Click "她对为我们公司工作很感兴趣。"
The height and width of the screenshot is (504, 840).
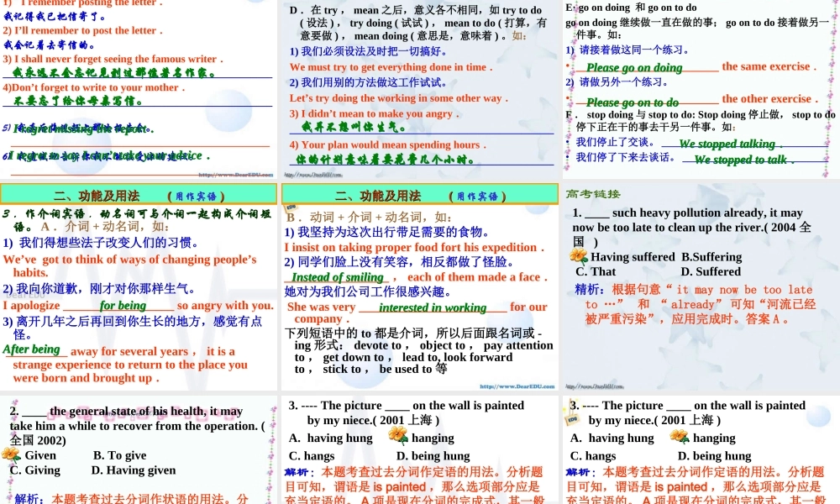[x=369, y=292]
